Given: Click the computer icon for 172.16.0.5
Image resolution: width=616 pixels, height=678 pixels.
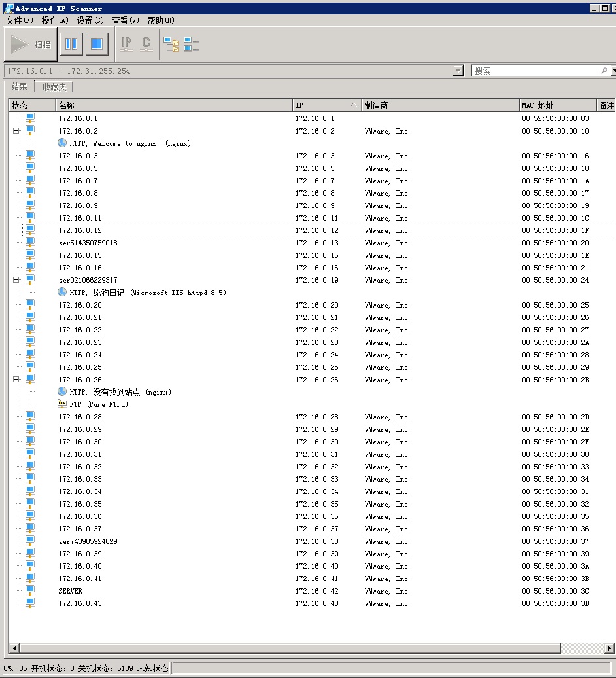Looking at the screenshot, I should pos(30,168).
